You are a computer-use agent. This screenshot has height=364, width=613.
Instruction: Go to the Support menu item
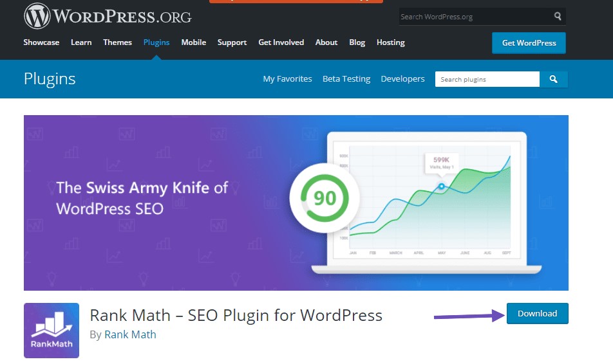(232, 42)
